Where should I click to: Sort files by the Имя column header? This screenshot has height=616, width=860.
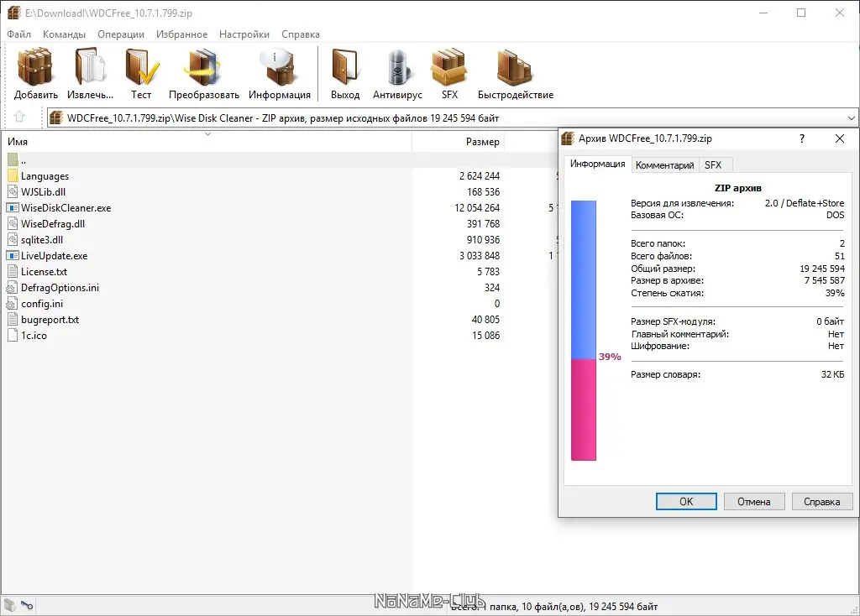coord(207,141)
